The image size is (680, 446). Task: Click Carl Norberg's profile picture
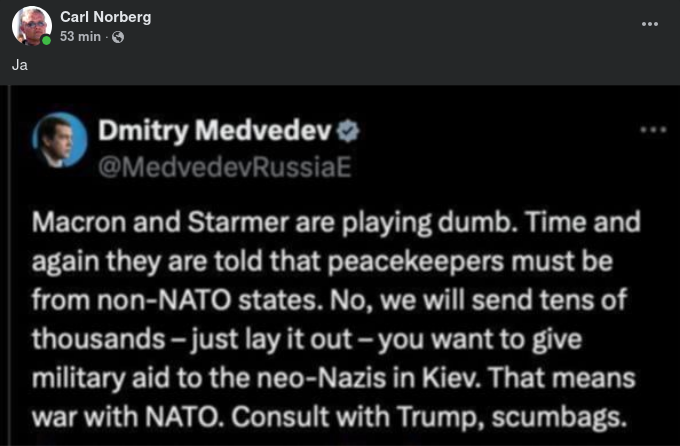pyautogui.click(x=31, y=26)
